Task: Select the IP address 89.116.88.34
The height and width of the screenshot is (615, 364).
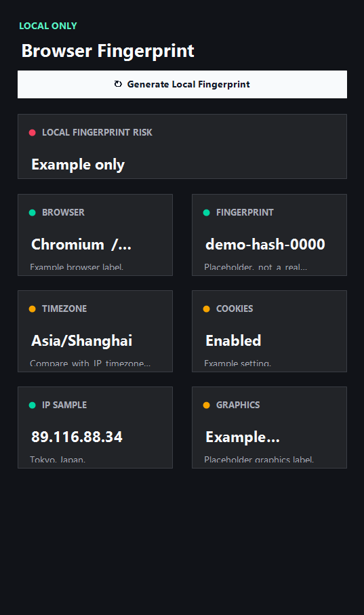Action: coord(77,437)
